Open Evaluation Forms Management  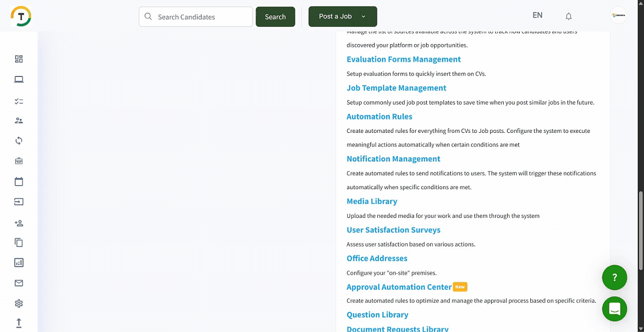tap(404, 59)
